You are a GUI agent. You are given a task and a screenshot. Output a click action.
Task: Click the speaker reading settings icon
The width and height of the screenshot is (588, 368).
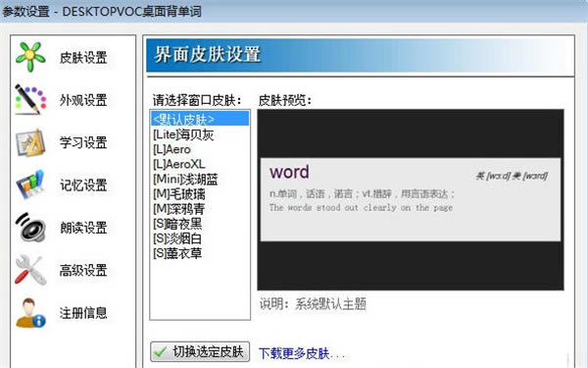(x=30, y=228)
